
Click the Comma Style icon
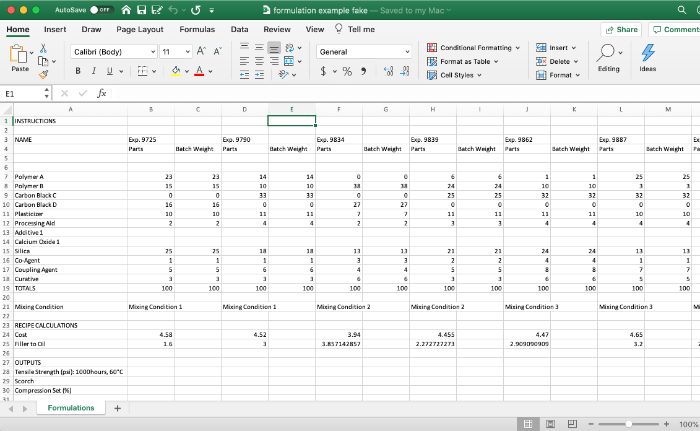click(x=363, y=71)
